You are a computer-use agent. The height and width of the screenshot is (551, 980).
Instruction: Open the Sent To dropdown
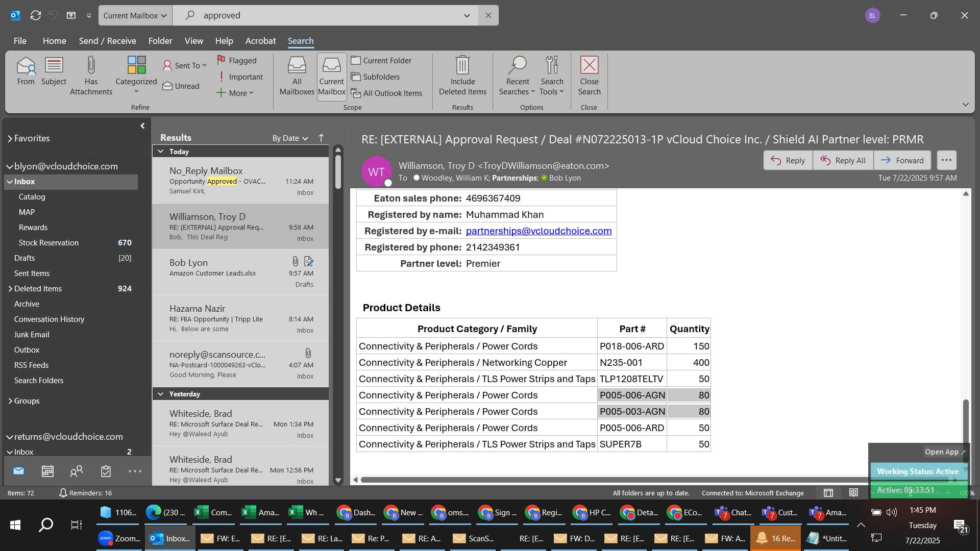(x=184, y=65)
